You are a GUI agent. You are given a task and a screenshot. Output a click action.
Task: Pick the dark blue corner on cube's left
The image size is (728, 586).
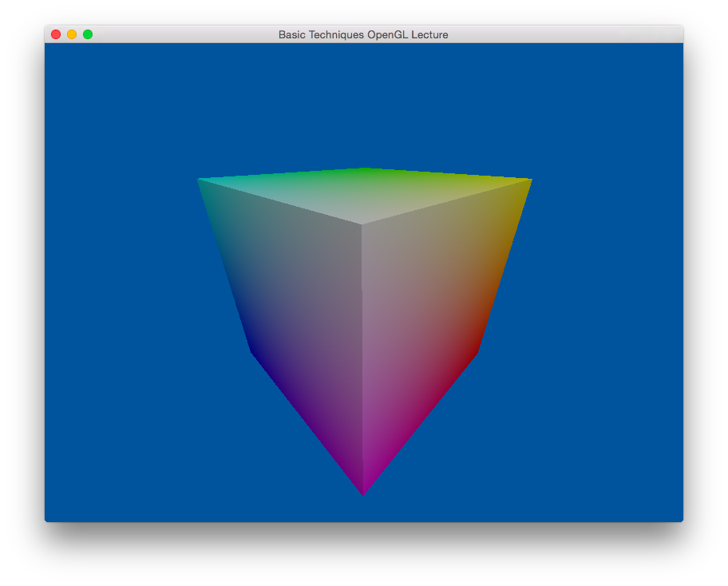(x=252, y=351)
